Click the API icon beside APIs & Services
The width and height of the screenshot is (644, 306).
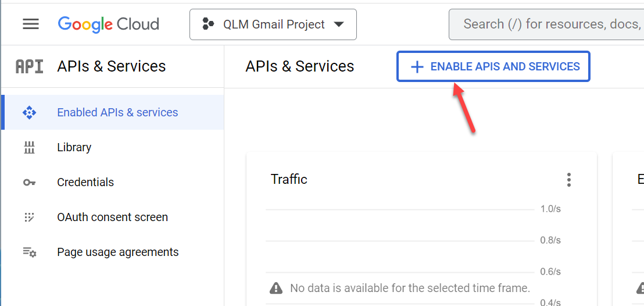coord(29,66)
